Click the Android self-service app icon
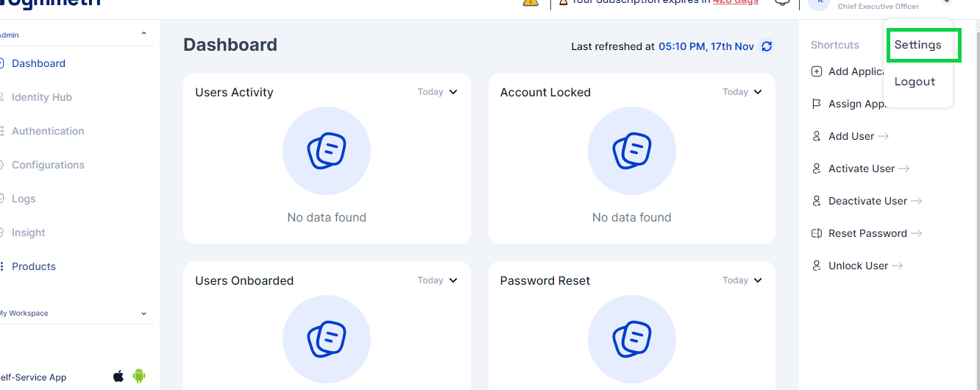Image resolution: width=980 pixels, height=390 pixels. pyautogui.click(x=139, y=376)
